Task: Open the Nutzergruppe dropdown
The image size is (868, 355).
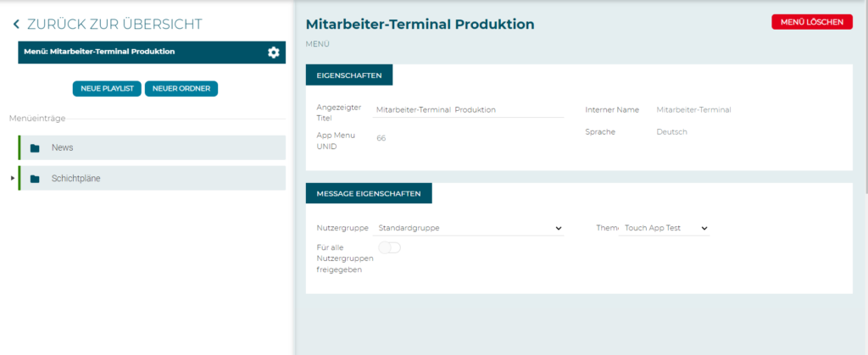Action: click(469, 228)
